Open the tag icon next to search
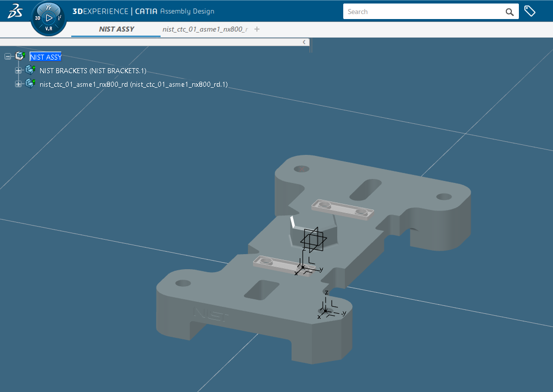553x392 pixels. (530, 11)
